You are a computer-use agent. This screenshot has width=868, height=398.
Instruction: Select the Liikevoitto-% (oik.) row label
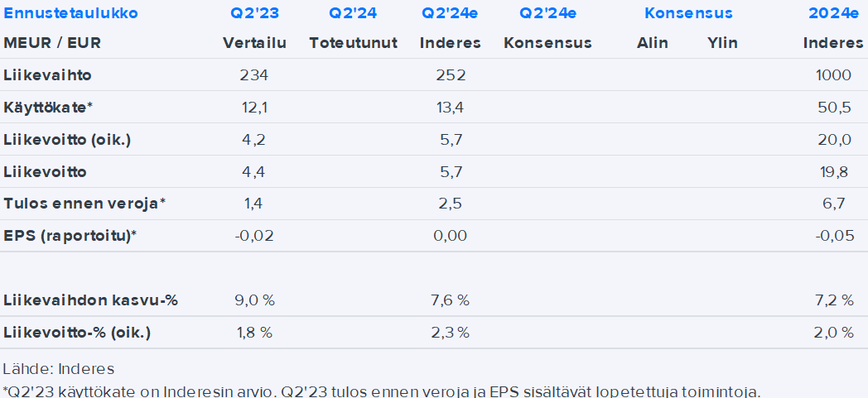77,333
